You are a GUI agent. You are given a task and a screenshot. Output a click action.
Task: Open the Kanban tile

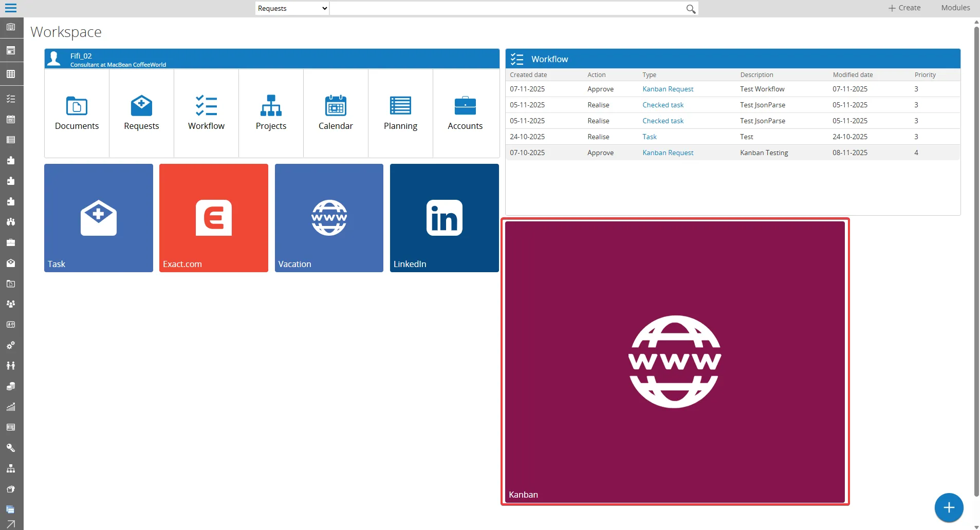[x=675, y=362]
